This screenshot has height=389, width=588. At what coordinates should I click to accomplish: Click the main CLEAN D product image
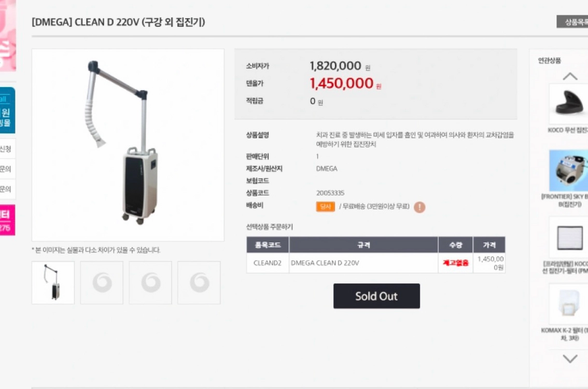point(128,145)
